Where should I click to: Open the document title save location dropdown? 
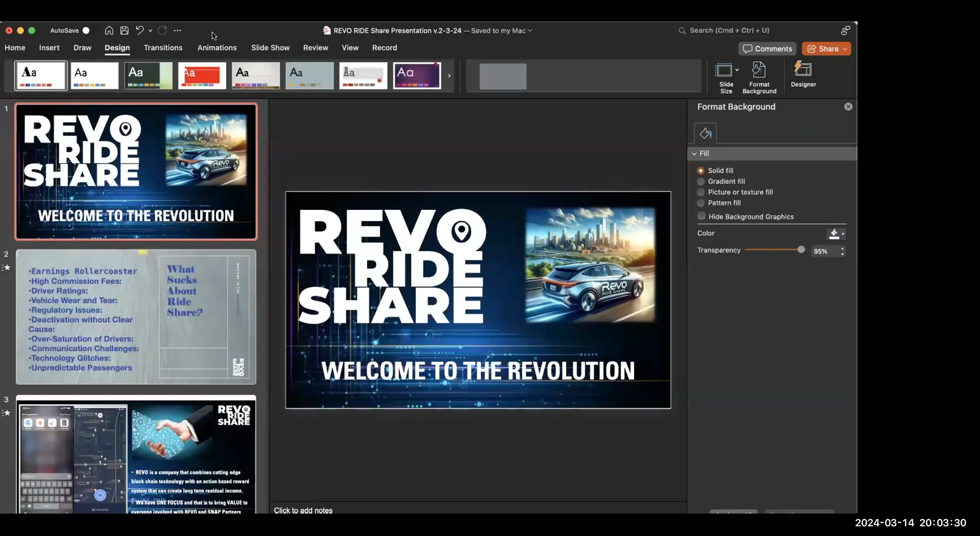click(x=530, y=31)
